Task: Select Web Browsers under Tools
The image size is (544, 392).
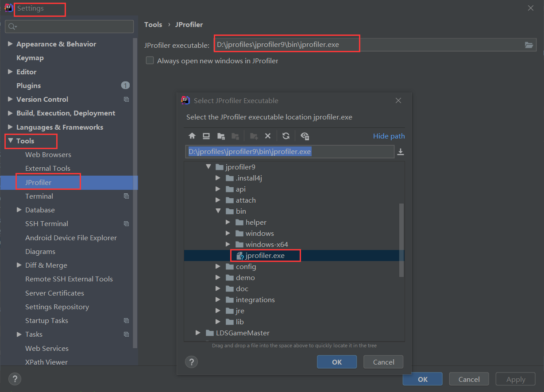Action: point(48,154)
